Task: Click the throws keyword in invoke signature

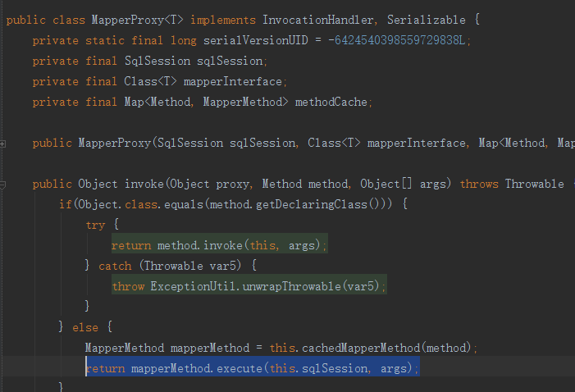Action: click(x=479, y=184)
